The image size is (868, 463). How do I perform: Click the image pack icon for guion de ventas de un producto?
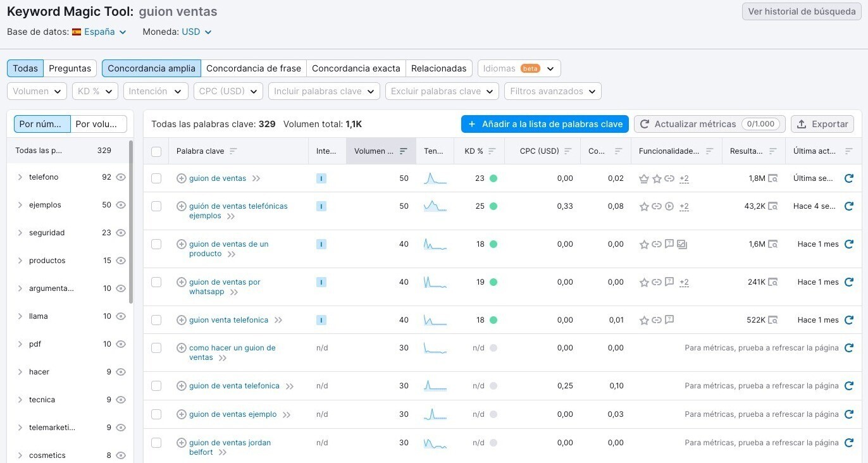[x=682, y=244]
